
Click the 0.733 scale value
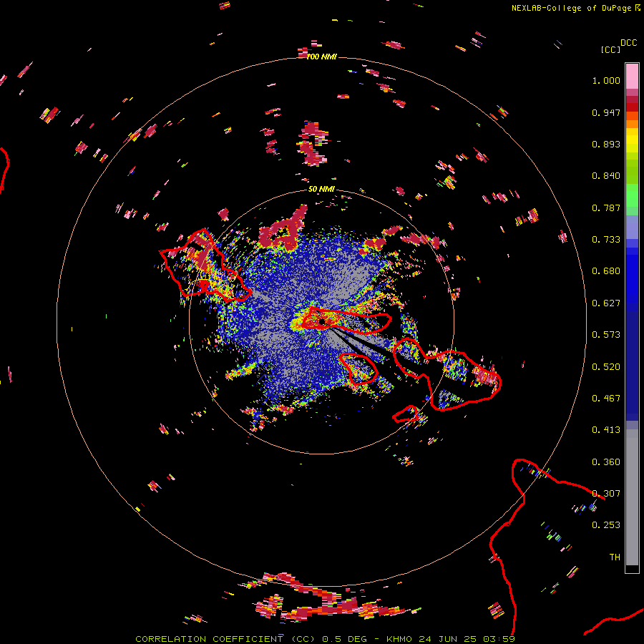pos(606,240)
